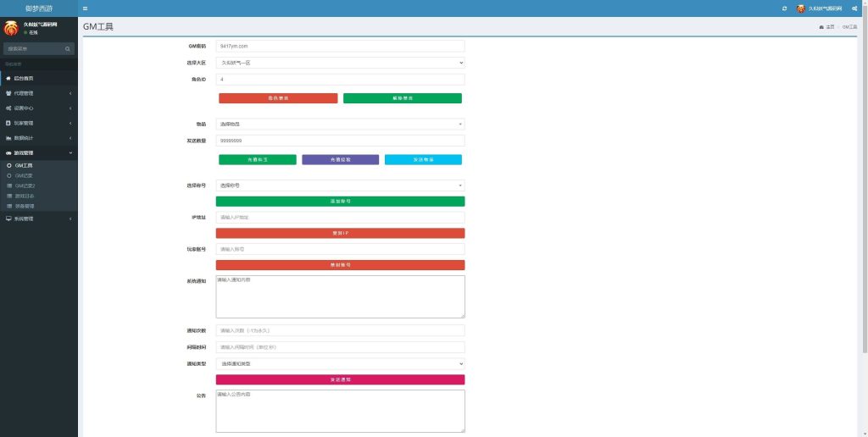Click the home icon beside 后台首页
Screen dimensions: 868x437
click(x=8, y=78)
